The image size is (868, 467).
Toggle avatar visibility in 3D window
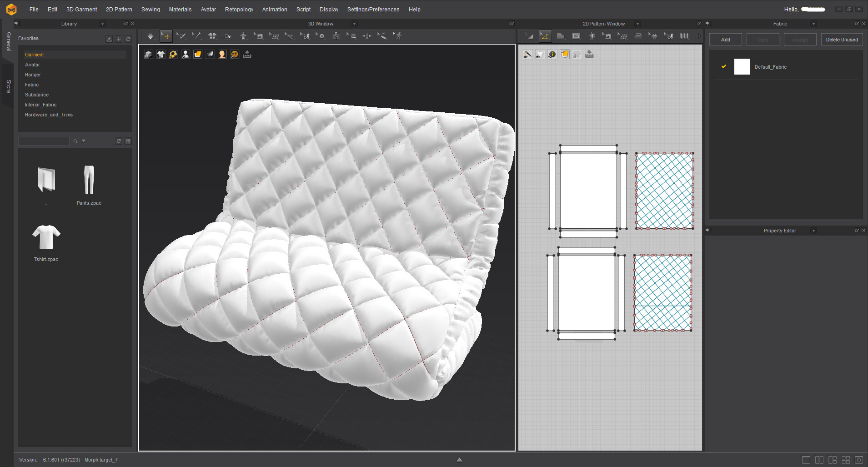click(186, 55)
